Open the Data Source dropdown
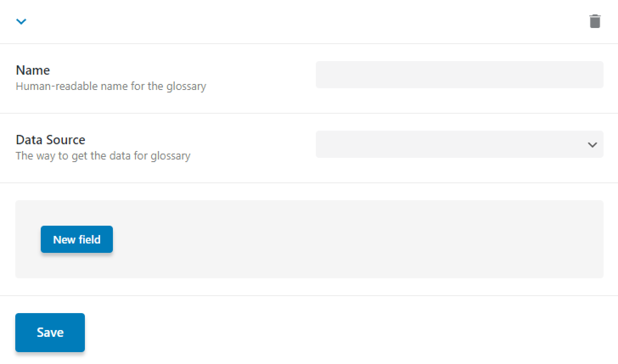618x364 pixels. 459,144
